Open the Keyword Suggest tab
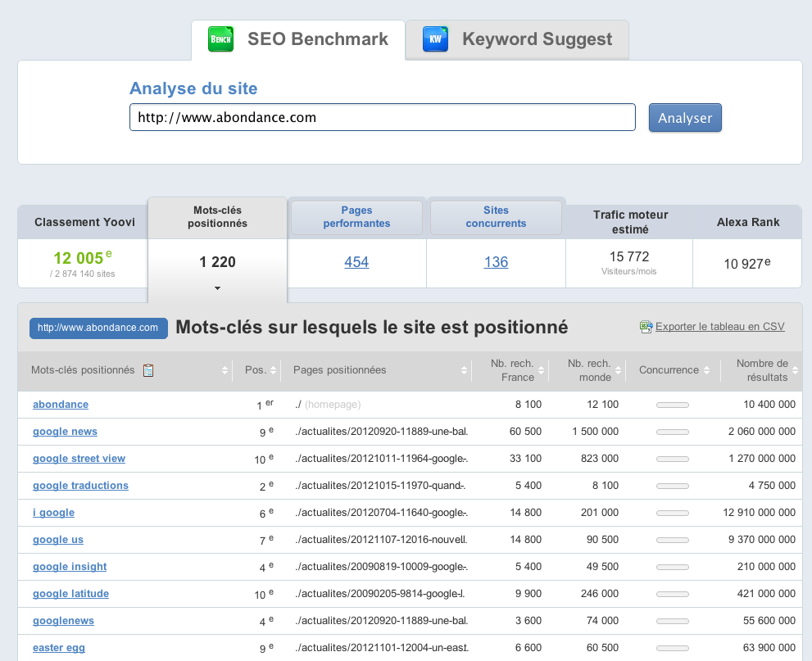 tap(517, 40)
